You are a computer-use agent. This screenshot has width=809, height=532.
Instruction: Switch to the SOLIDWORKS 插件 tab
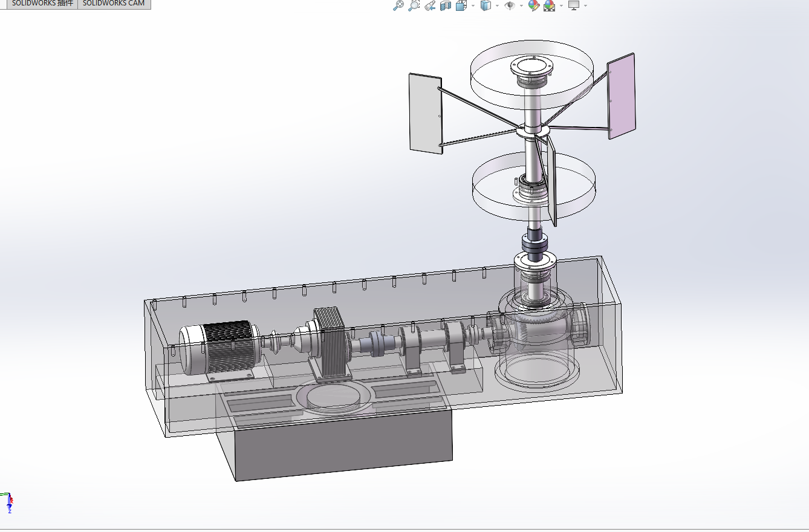click(x=42, y=4)
